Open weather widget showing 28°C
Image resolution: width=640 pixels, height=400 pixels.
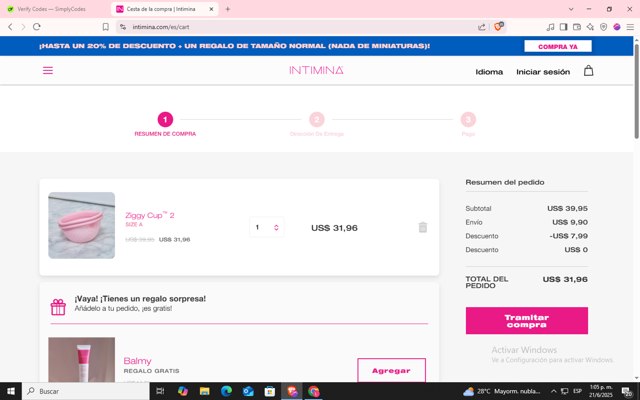click(502, 391)
